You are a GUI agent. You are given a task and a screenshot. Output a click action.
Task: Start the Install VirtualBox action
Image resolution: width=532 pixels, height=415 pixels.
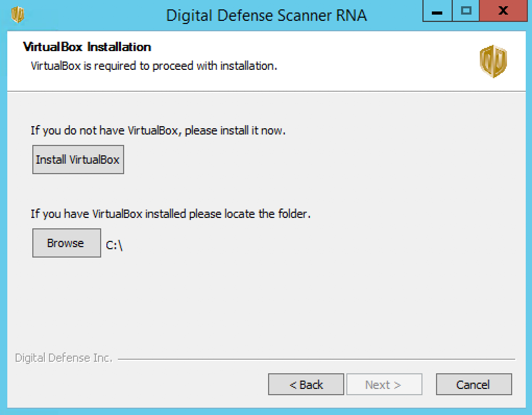tap(78, 160)
